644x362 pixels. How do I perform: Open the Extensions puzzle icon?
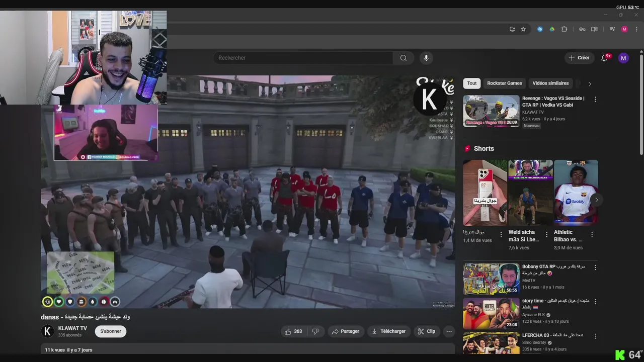tap(564, 29)
